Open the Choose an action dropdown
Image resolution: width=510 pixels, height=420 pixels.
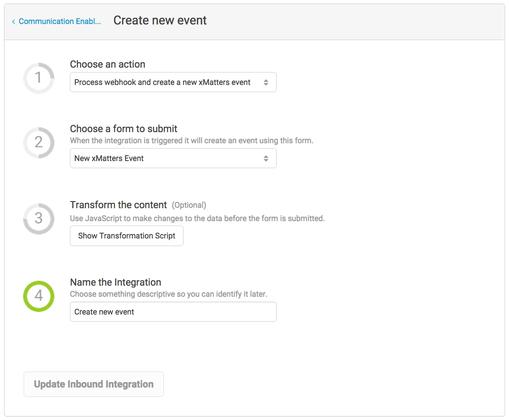173,82
